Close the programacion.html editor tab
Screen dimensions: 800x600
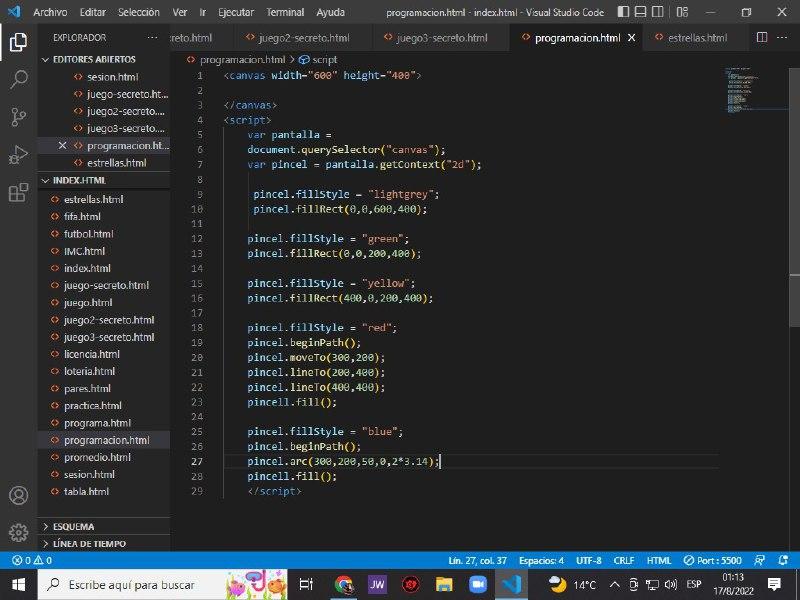pyautogui.click(x=632, y=38)
